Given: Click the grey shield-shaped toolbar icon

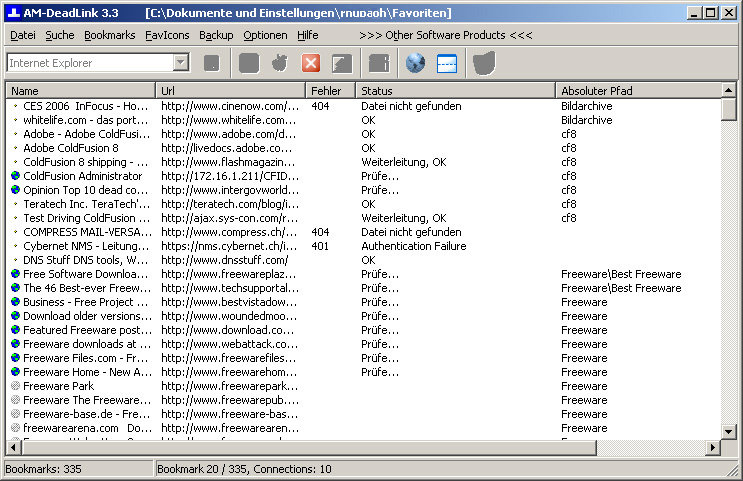Looking at the screenshot, I should 484,63.
